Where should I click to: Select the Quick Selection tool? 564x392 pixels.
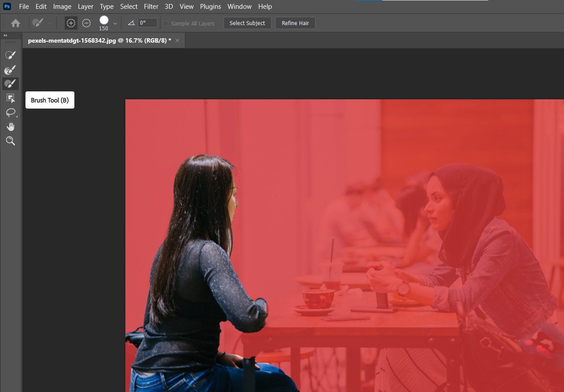click(11, 55)
